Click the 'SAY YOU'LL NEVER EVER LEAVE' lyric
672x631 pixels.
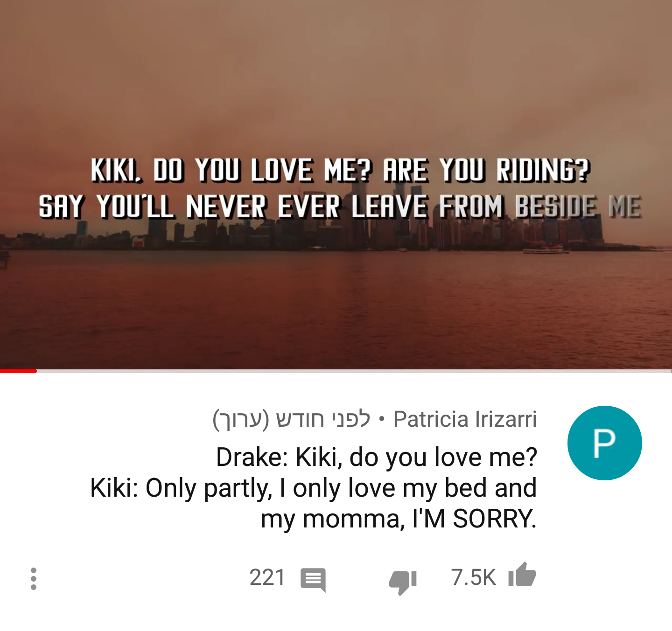[233, 206]
